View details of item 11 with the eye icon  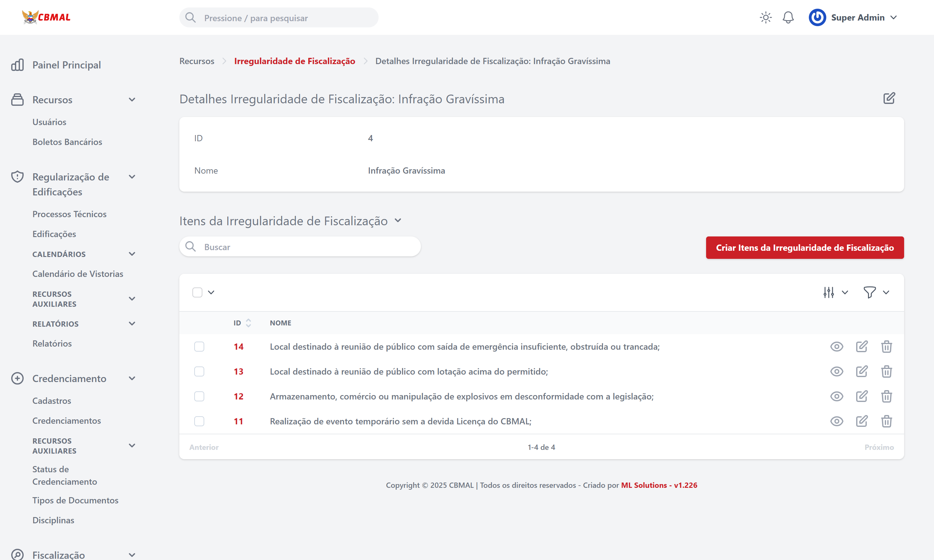[837, 421]
